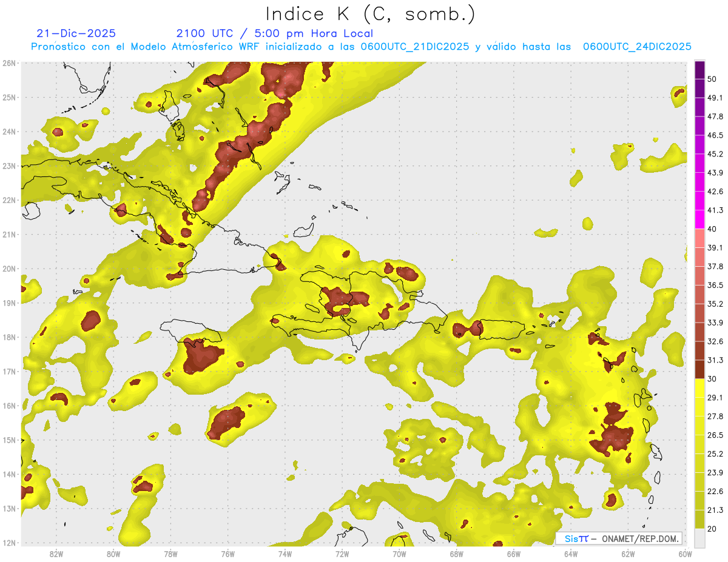This screenshot has height=562, width=728.
Task: Click the color scale value '37.8'
Action: point(715,267)
